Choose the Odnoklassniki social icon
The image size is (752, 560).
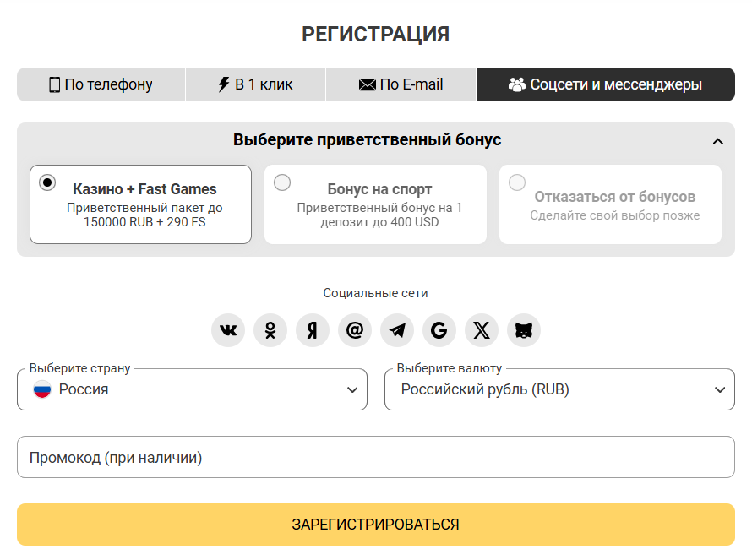(270, 330)
